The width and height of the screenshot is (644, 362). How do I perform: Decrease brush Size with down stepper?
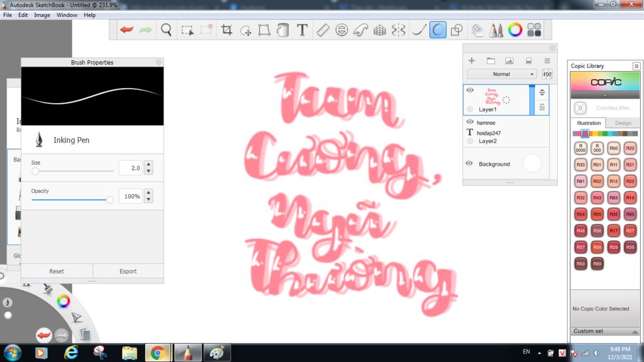point(148,171)
